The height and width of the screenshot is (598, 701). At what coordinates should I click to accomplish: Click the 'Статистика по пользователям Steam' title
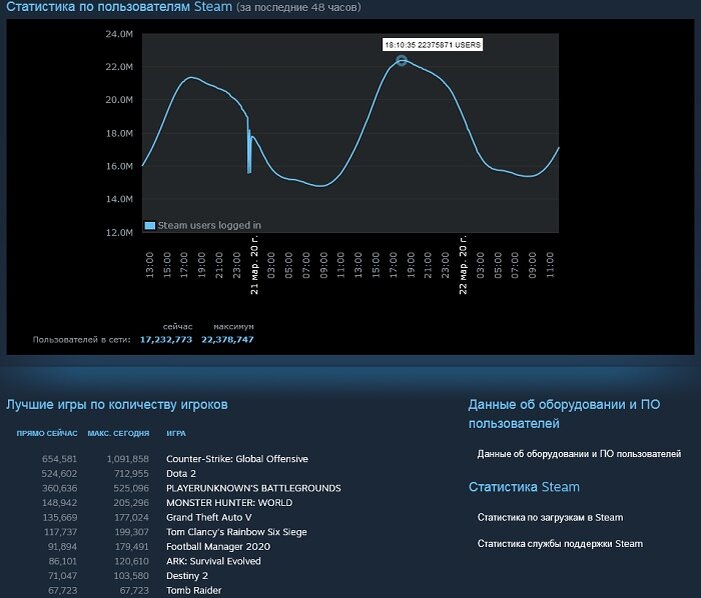coord(119,7)
